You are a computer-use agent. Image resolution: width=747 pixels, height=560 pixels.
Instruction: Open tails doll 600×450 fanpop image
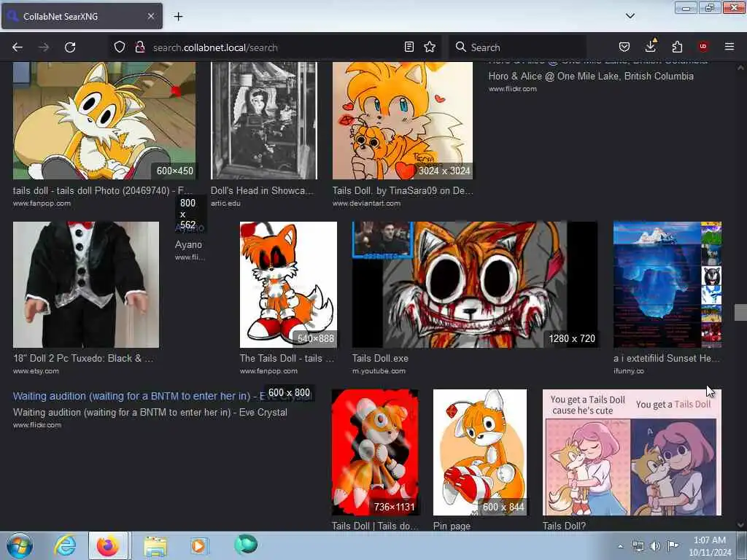click(x=104, y=120)
